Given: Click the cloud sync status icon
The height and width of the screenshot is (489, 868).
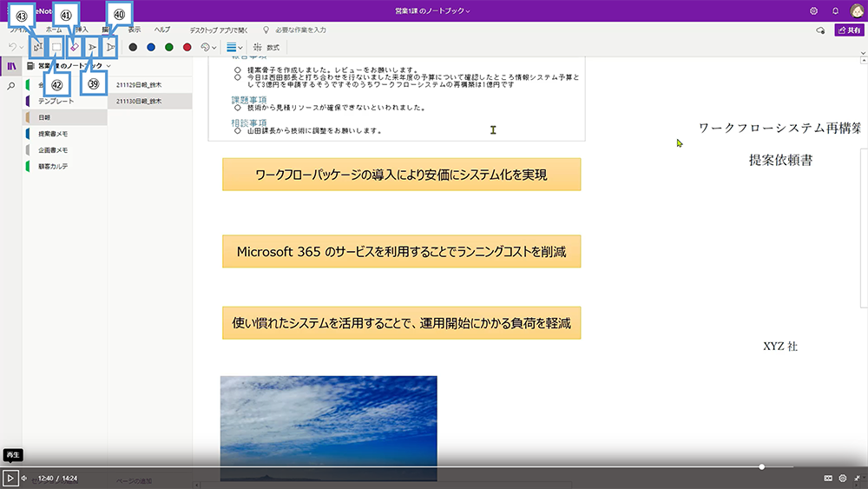Looking at the screenshot, I should point(820,30).
